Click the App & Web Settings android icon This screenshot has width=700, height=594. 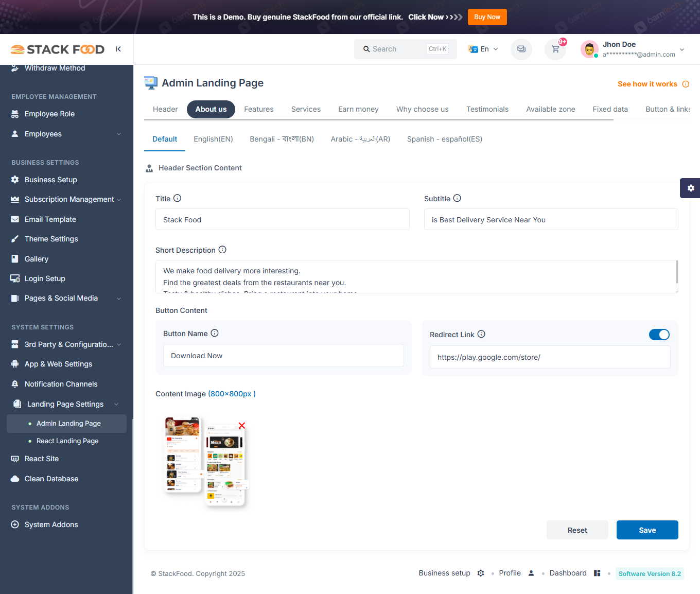tap(15, 364)
